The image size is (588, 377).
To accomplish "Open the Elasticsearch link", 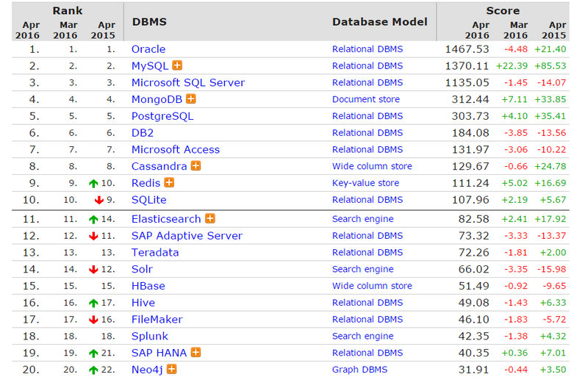I will 166,219.
